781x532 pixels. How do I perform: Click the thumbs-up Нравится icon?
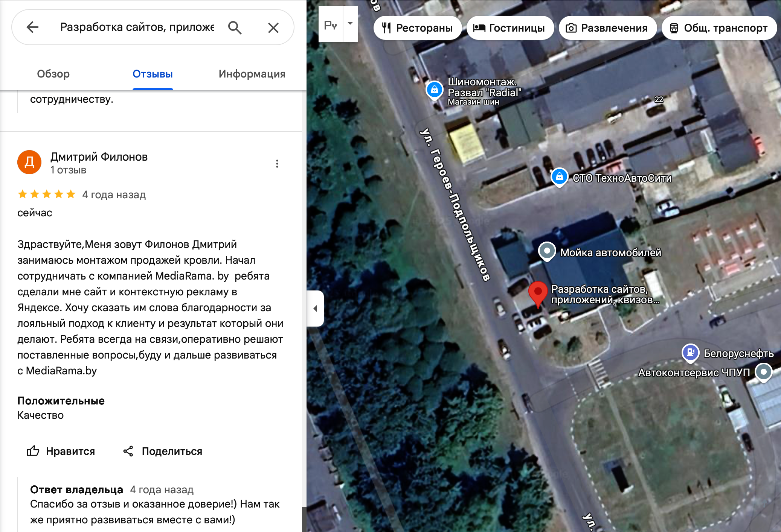pos(33,451)
